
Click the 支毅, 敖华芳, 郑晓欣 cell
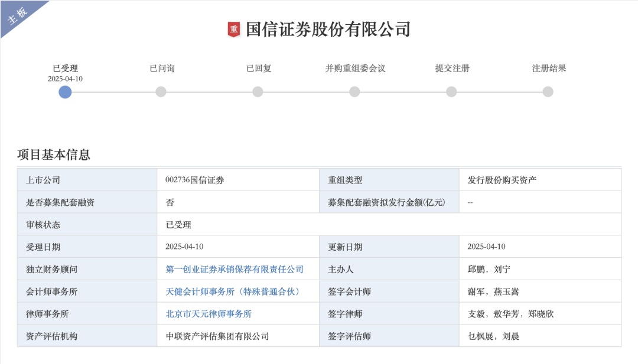tap(541, 314)
